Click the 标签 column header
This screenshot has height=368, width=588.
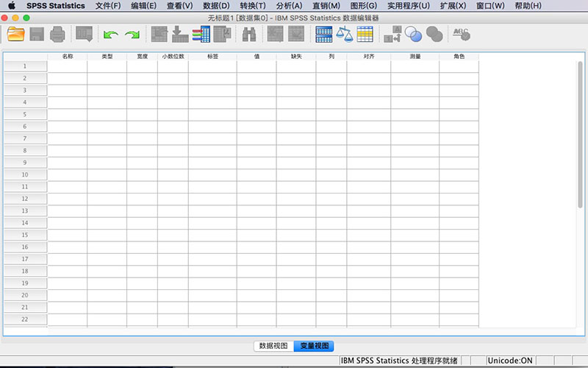click(212, 57)
